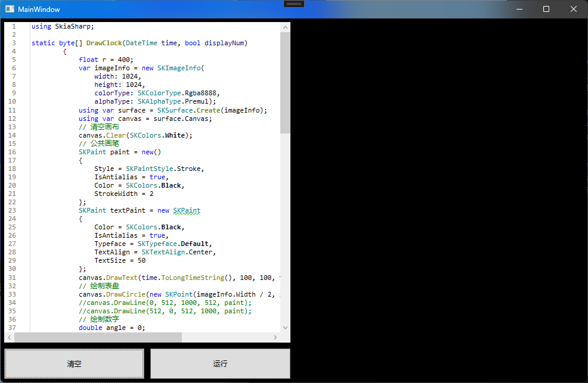Minimize the MainWindow window
Viewport: 588px width, 383px height.
[519, 10]
